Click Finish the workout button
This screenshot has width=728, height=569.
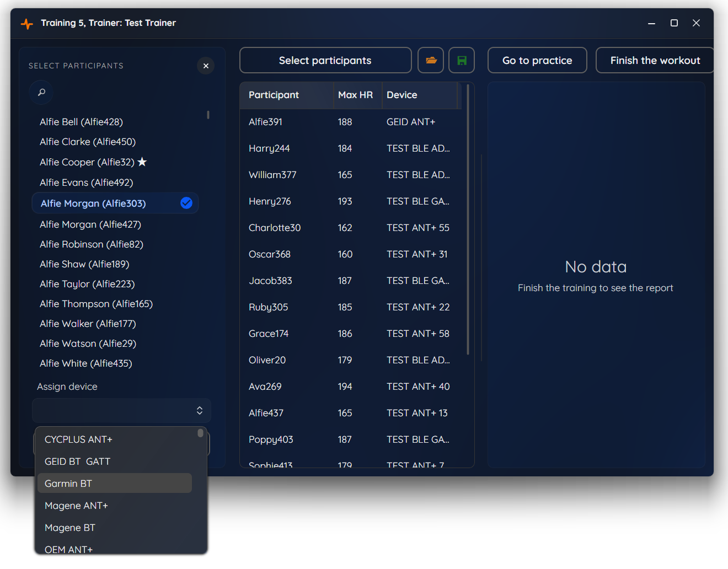(655, 60)
